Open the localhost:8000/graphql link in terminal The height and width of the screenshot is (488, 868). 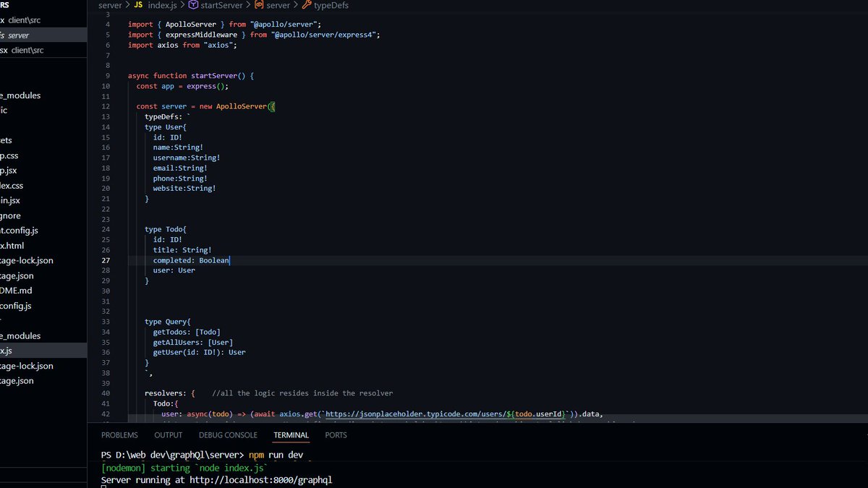[x=260, y=480]
